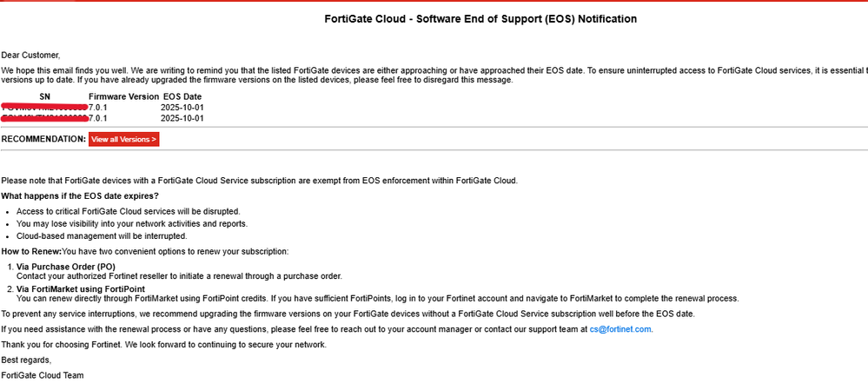The height and width of the screenshot is (390, 868).
Task: Click the bullet about critical services being disrupted
Action: tap(129, 211)
